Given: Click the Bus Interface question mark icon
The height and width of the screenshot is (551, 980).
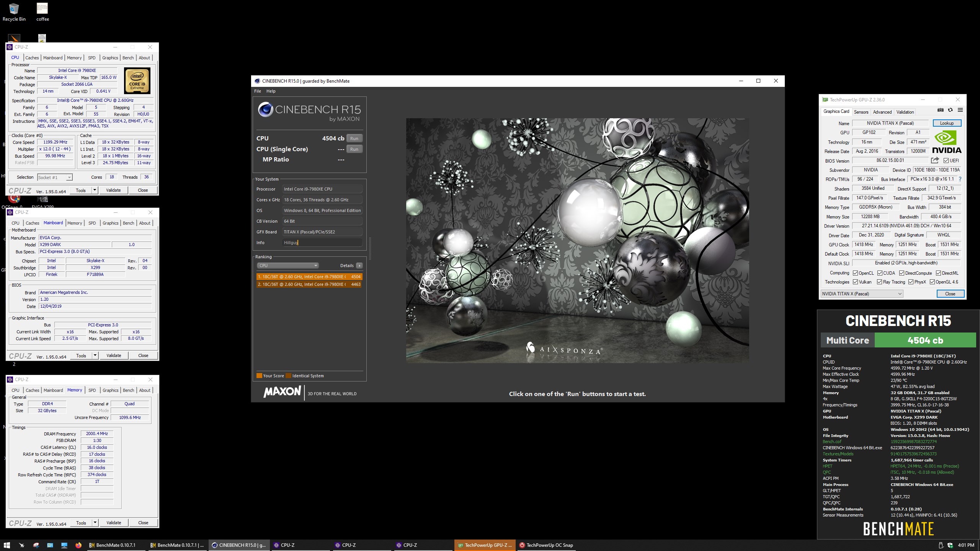Looking at the screenshot, I should (x=960, y=179).
